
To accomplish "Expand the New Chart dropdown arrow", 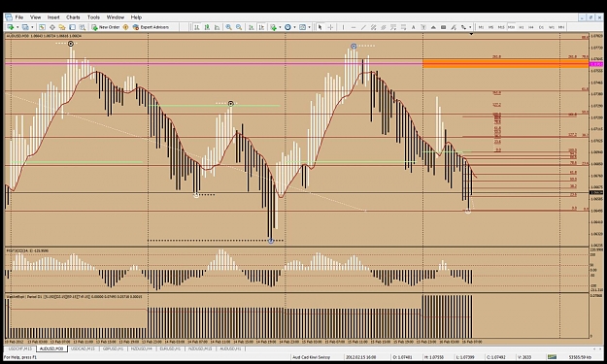I will [17, 27].
